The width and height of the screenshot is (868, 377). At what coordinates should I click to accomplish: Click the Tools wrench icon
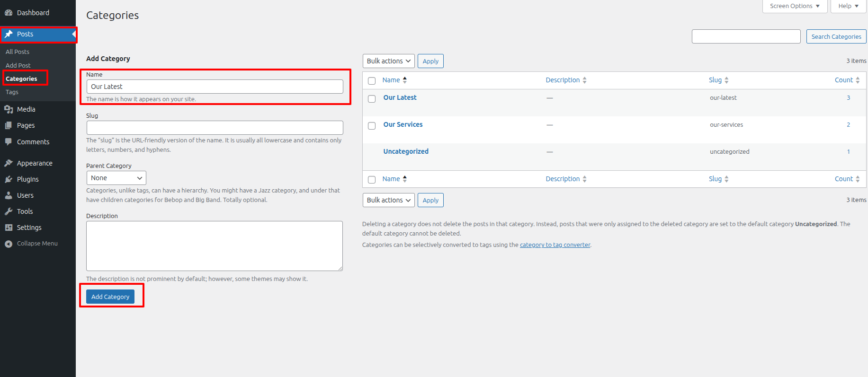click(x=9, y=211)
